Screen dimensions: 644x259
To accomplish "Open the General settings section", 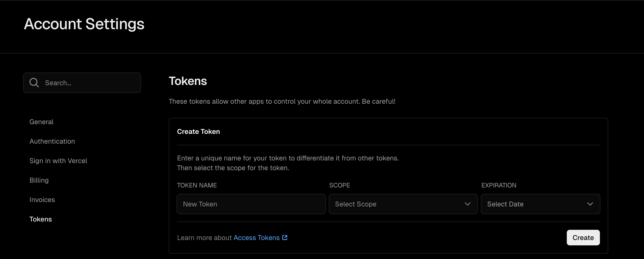I will 41,122.
